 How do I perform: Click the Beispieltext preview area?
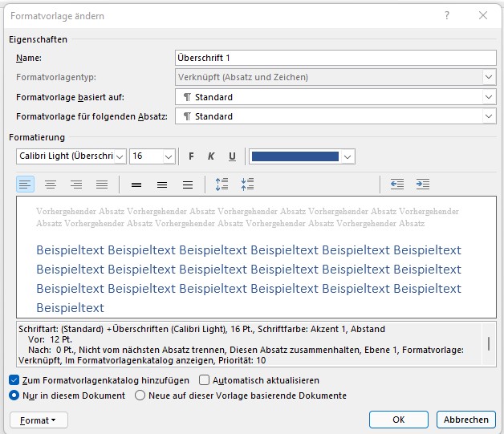(256, 257)
